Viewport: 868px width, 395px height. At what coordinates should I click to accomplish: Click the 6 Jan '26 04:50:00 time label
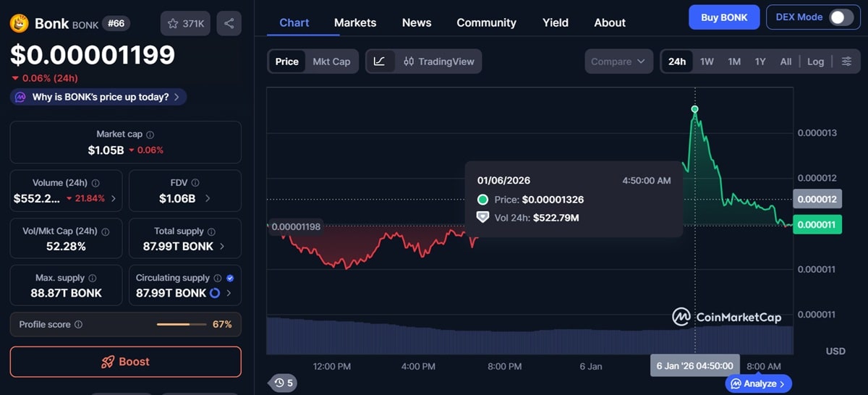(x=695, y=366)
